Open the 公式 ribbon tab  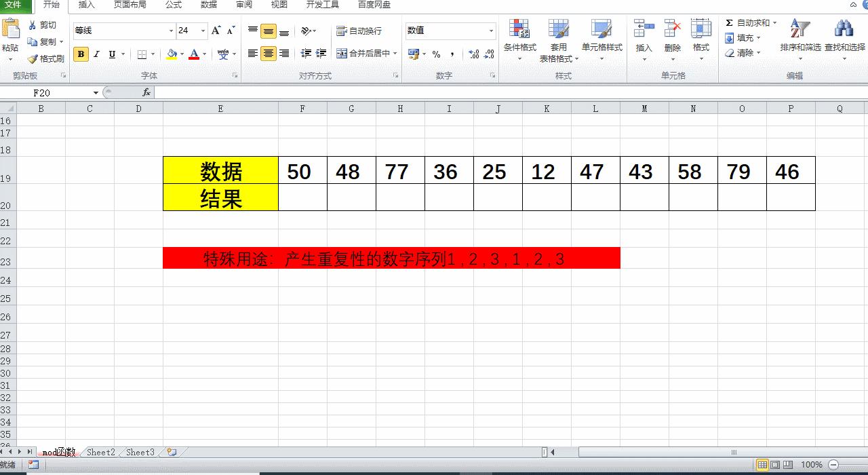[173, 5]
